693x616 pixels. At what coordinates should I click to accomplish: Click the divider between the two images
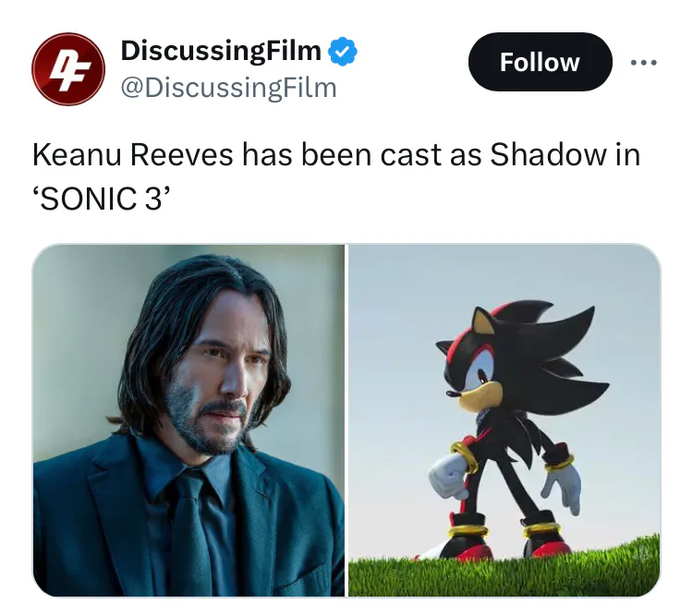coord(346,420)
